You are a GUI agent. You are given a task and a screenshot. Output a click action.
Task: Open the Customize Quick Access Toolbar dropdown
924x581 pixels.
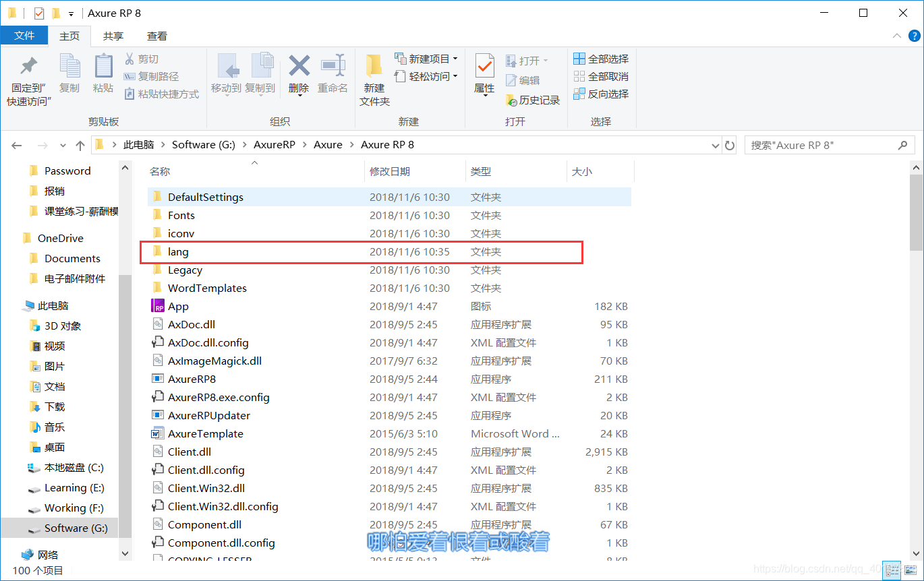pos(71,13)
